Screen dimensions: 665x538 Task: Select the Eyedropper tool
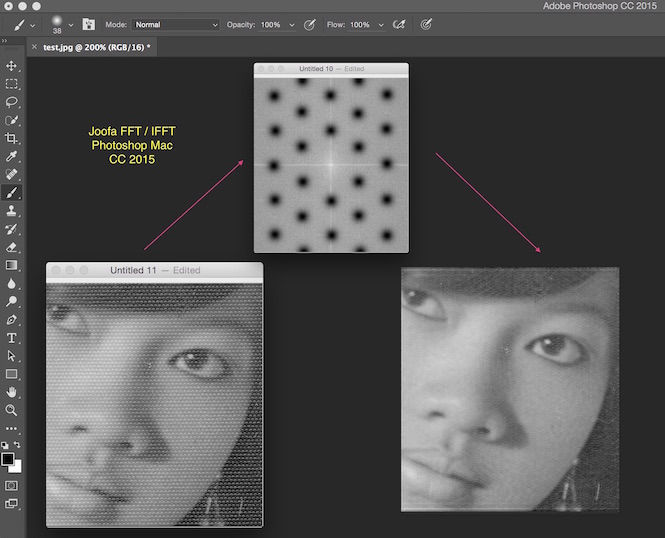[x=11, y=156]
